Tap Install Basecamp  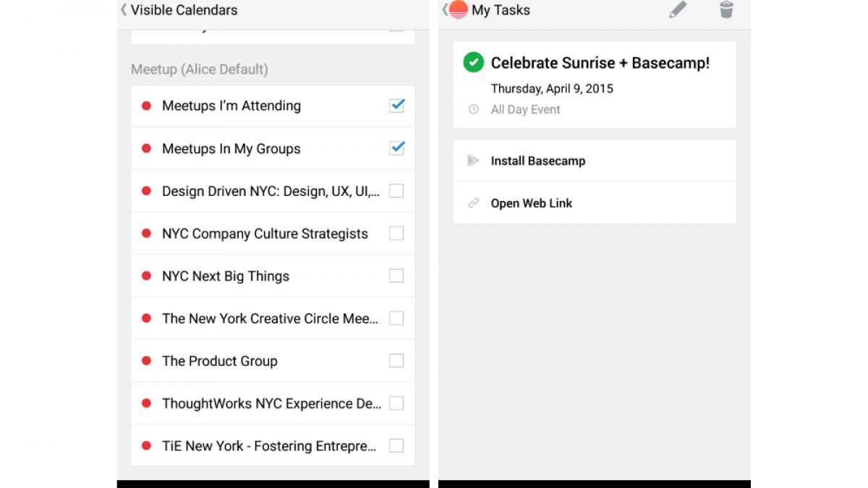click(537, 160)
